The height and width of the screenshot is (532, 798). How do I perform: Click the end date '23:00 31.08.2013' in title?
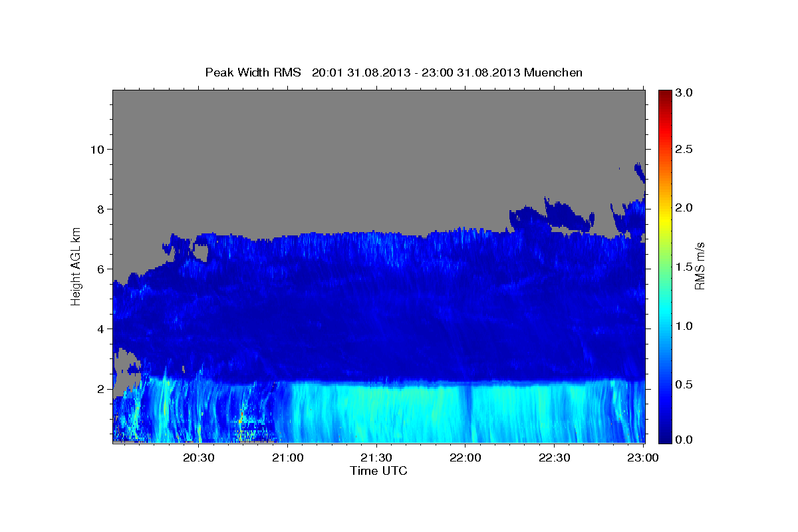pos(471,72)
